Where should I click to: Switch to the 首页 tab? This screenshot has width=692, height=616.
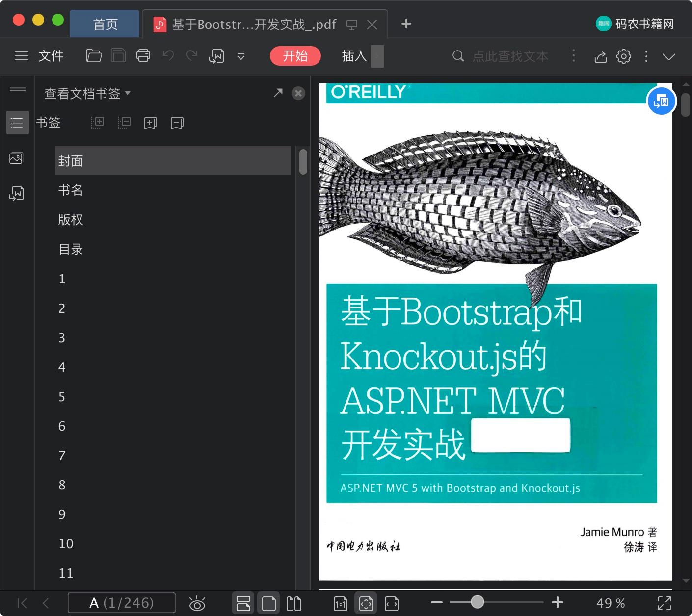pyautogui.click(x=105, y=24)
